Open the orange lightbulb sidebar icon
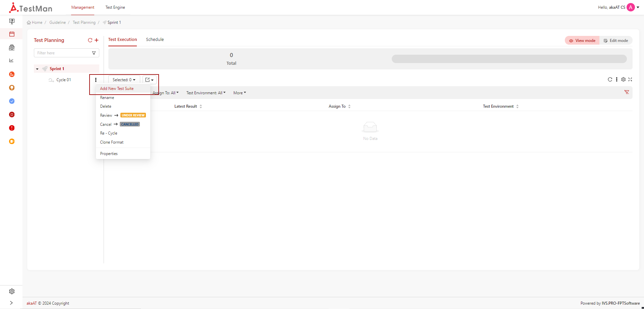The height and width of the screenshot is (309, 644). coord(12,88)
